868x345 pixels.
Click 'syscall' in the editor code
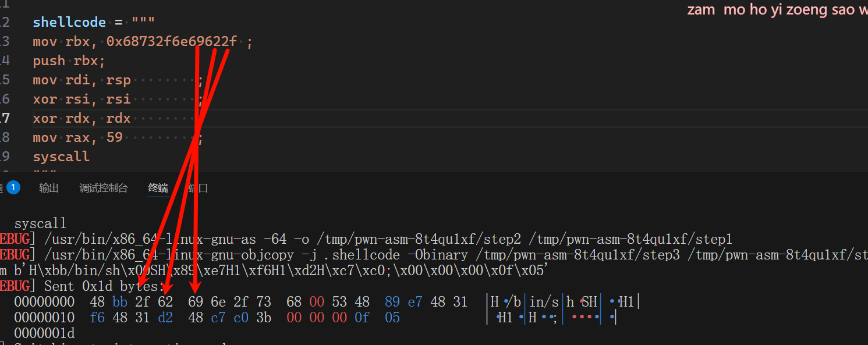tap(61, 157)
